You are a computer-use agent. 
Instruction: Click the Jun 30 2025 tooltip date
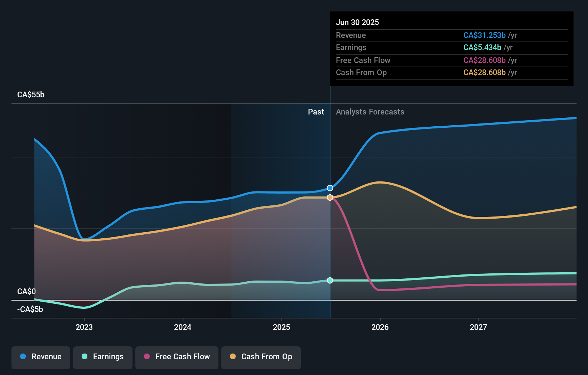[357, 22]
